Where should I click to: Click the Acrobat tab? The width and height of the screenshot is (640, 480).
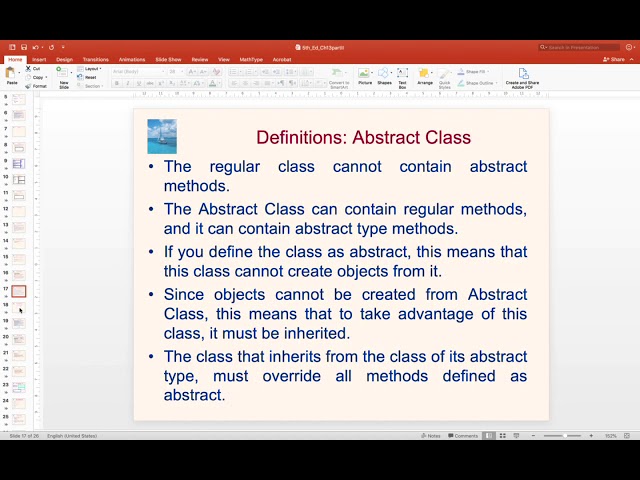click(282, 60)
